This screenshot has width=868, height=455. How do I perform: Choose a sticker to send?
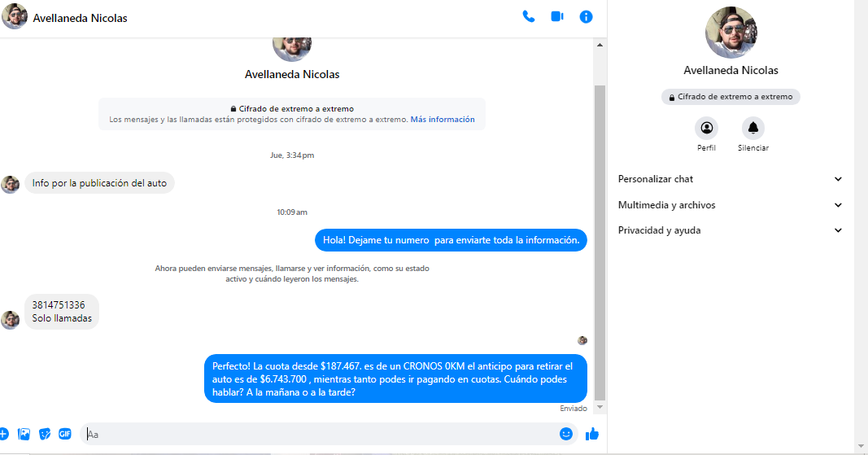tap(45, 434)
